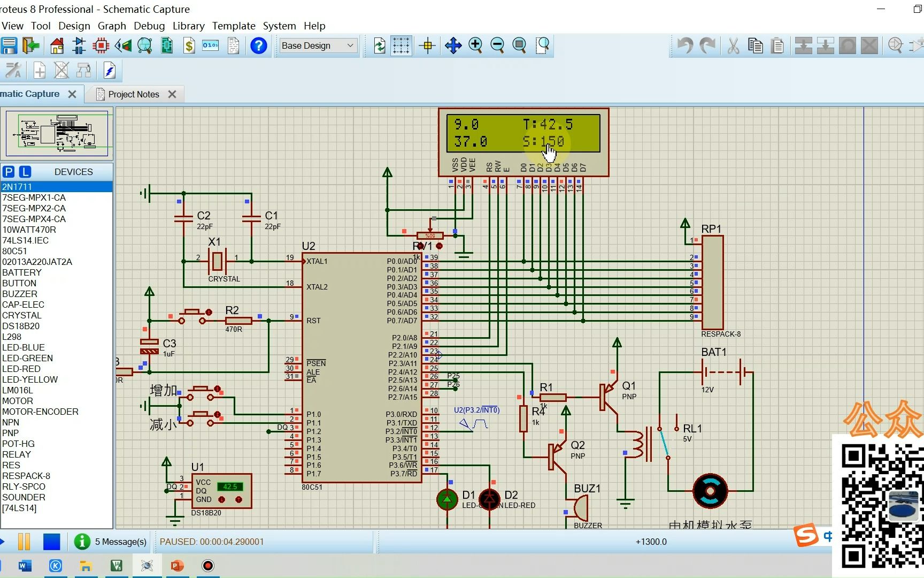Screen dimensions: 924x578
Task: Open the Design menu
Action: [x=74, y=26]
